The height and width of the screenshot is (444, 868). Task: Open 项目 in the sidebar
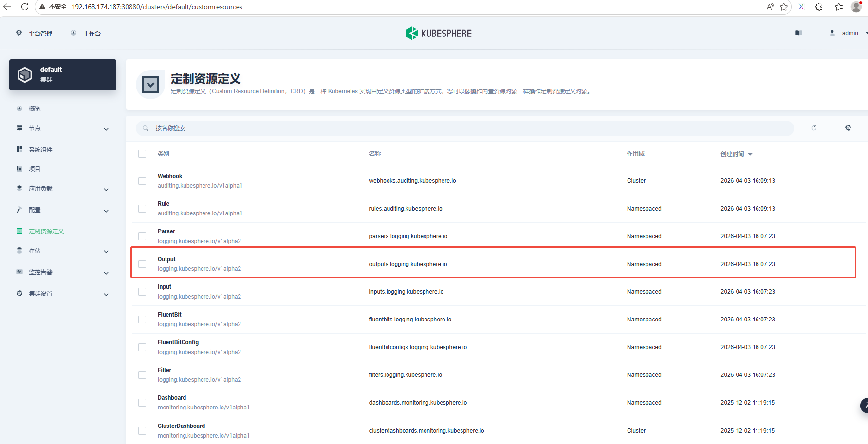tap(35, 169)
